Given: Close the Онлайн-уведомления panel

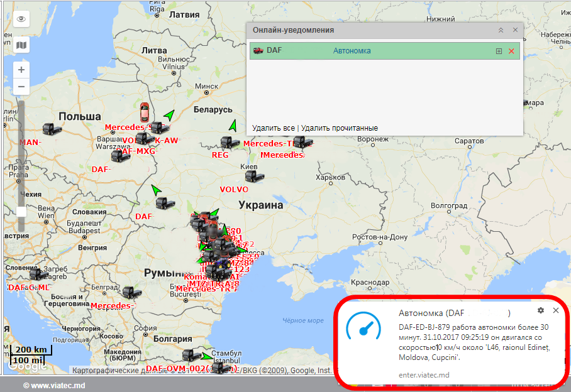Looking at the screenshot, I should pos(515,30).
